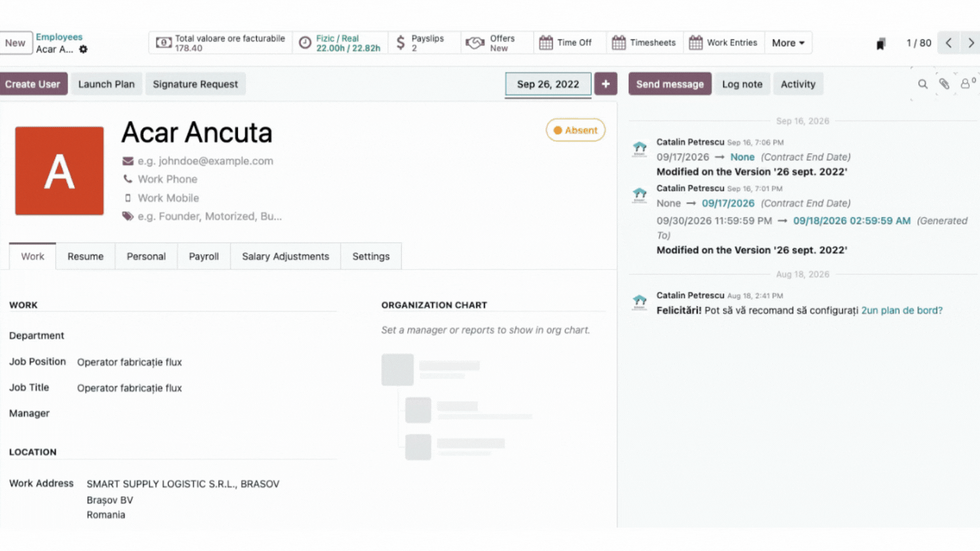Open the Sep 26, 2022 version selector
Screen dimensions: 980x551
point(548,84)
